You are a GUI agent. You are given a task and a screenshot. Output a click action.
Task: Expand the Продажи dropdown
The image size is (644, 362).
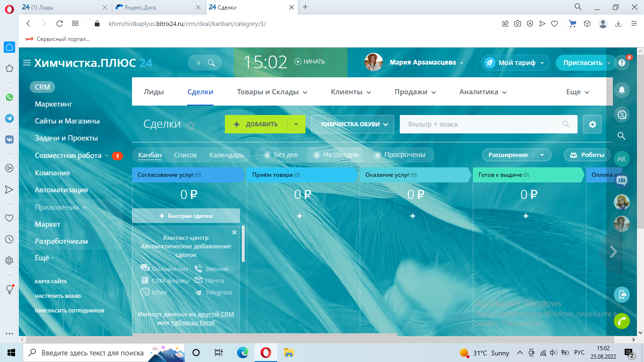(415, 92)
